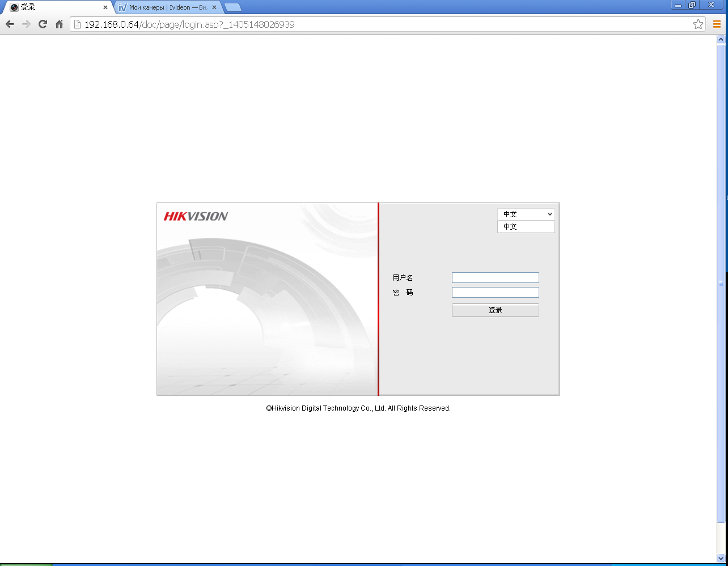The image size is (728, 566).
Task: Click the 用户名 label
Action: pyautogui.click(x=403, y=278)
